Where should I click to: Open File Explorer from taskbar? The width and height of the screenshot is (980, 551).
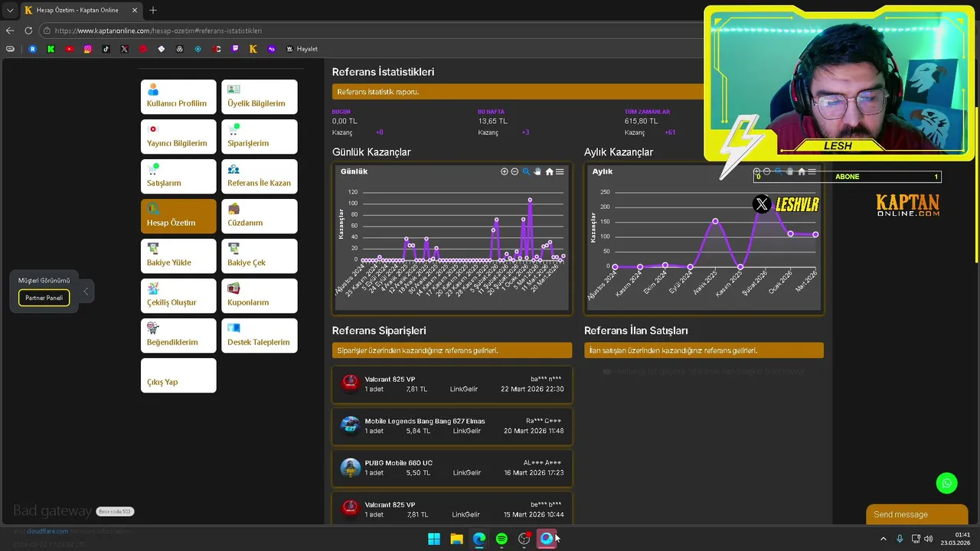(x=456, y=539)
